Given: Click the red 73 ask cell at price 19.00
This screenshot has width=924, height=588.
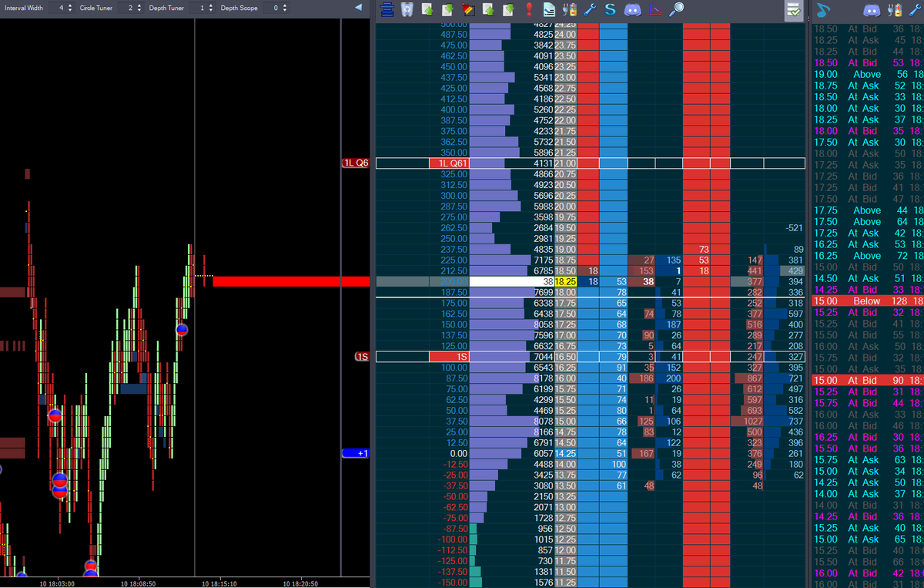Looking at the screenshot, I should click(x=696, y=250).
